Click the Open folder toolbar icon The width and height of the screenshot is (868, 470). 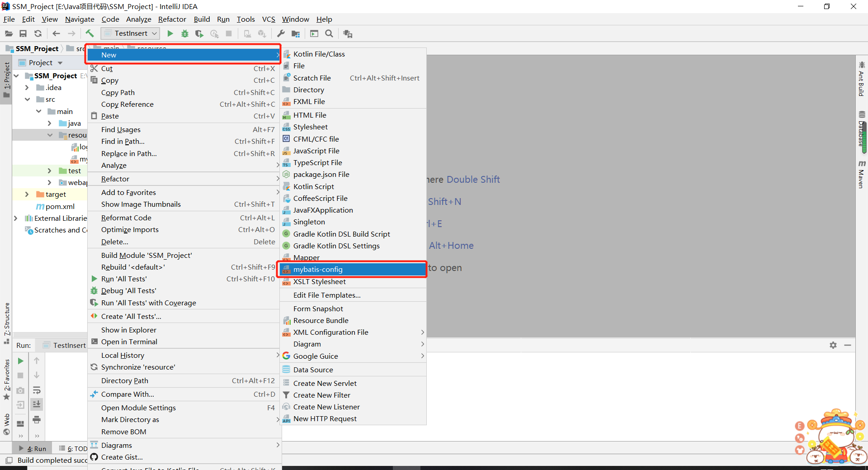coord(9,33)
